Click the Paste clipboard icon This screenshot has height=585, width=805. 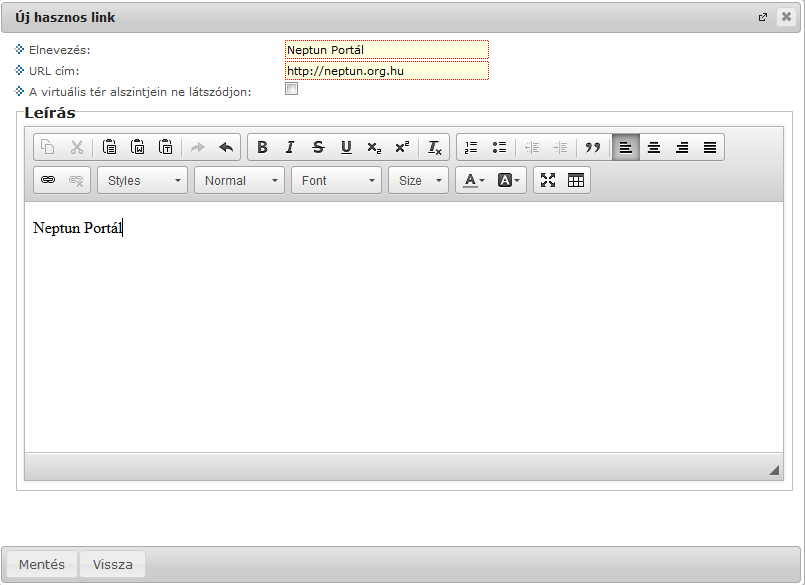[109, 147]
